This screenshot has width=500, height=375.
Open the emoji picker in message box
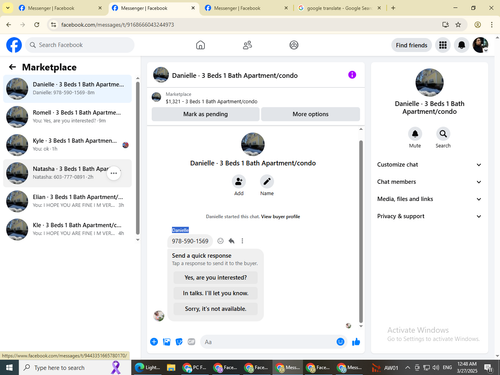tap(340, 342)
